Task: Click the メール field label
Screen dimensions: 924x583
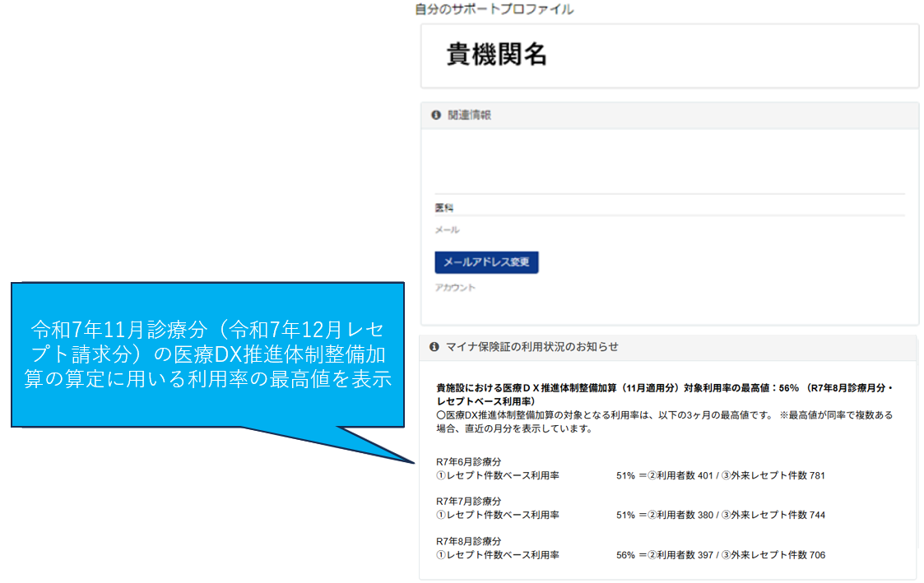Action: tap(447, 230)
